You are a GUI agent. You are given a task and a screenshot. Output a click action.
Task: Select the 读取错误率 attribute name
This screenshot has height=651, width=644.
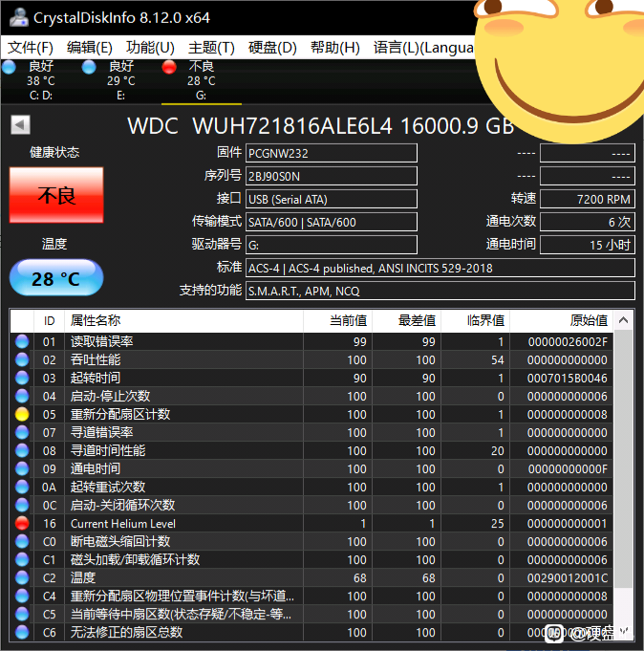tap(101, 341)
